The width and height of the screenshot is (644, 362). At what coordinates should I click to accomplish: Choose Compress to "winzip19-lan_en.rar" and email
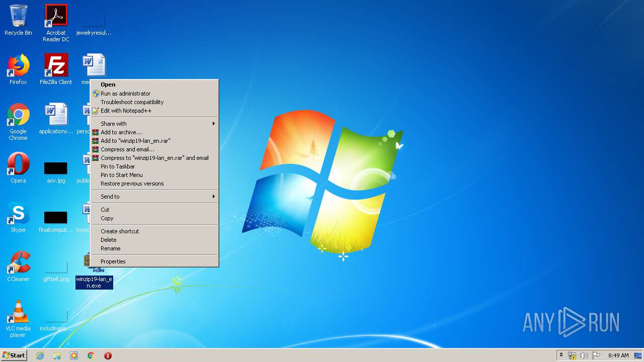pyautogui.click(x=154, y=158)
